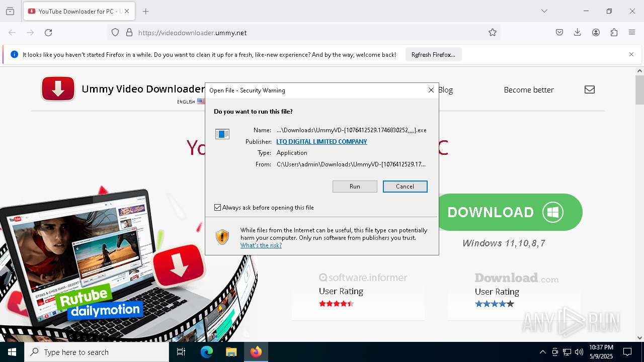Click the site padlock security icon
The width and height of the screenshot is (644, 362).
[x=129, y=33]
